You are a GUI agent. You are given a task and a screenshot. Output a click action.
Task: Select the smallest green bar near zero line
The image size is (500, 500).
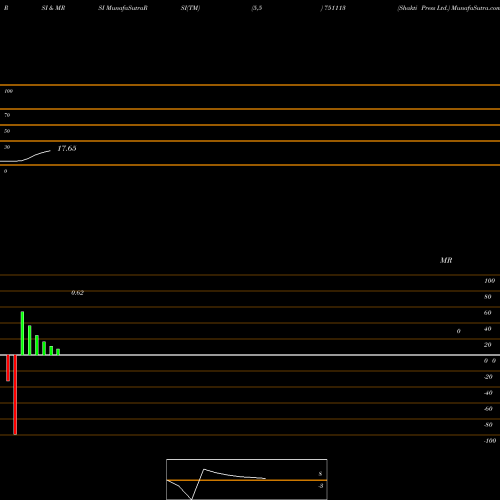tap(58, 352)
